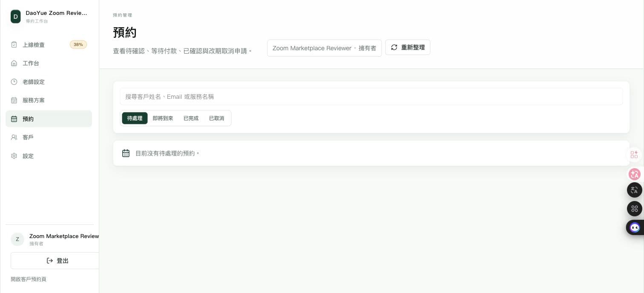Open the 開啟客戶預約頁 link
The height and width of the screenshot is (293, 644).
tap(29, 279)
